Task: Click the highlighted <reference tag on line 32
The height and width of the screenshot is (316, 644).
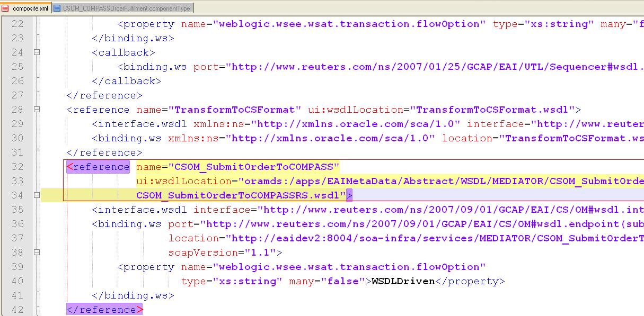Action: point(98,167)
